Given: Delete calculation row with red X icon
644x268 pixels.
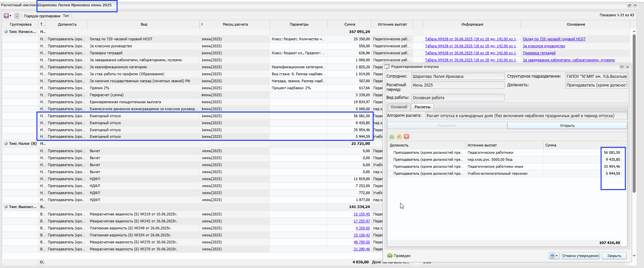Looking at the screenshot, I should click(406, 136).
